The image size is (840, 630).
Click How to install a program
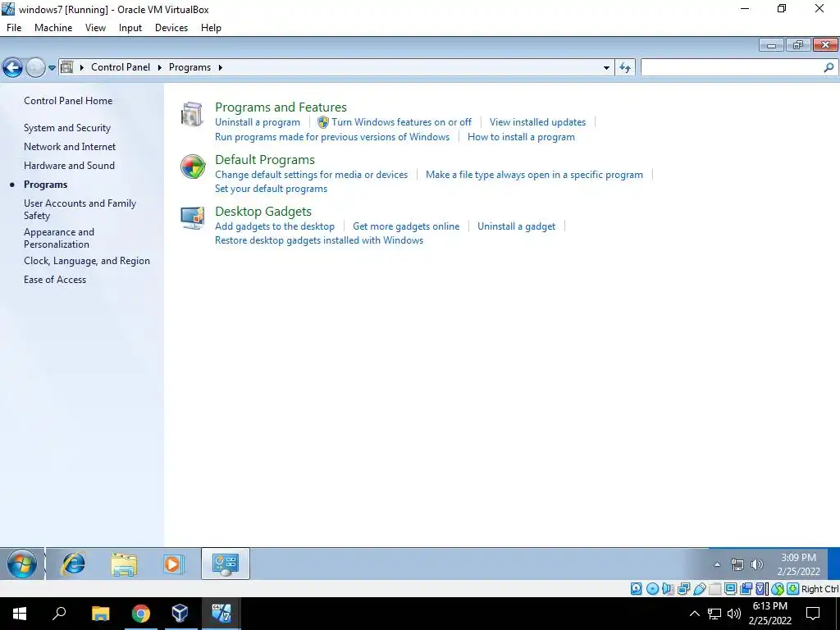coord(521,137)
